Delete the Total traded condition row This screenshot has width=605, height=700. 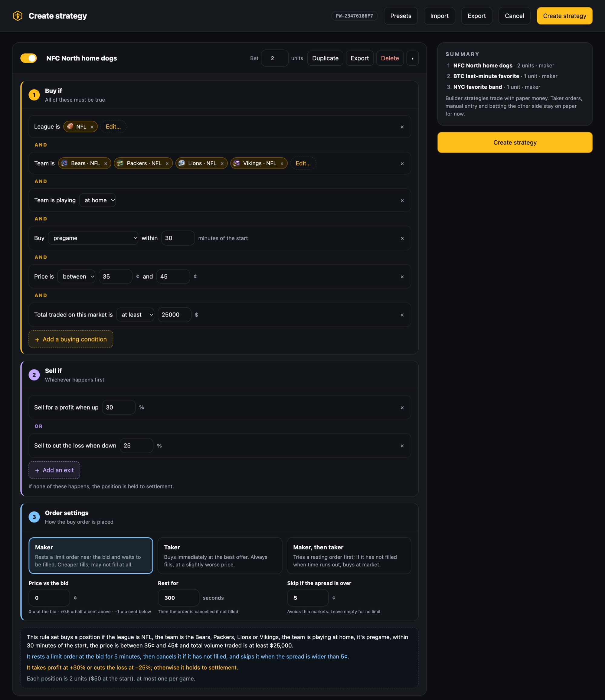tap(402, 315)
